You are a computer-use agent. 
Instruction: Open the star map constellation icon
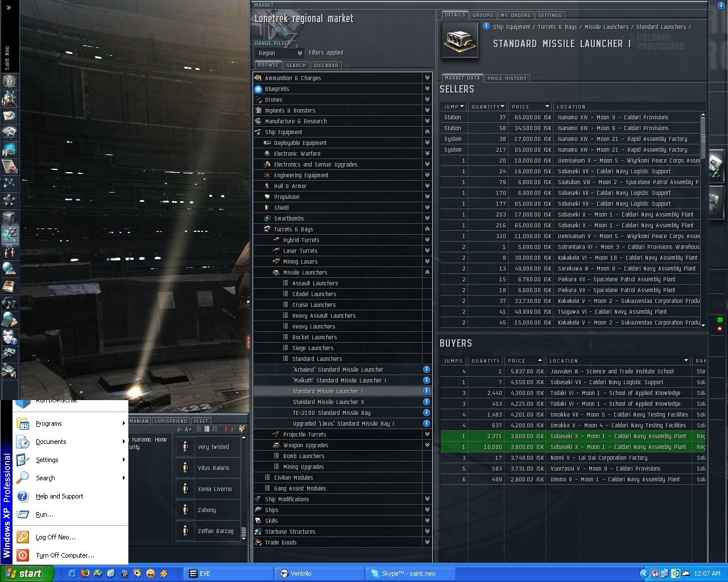click(x=9, y=183)
